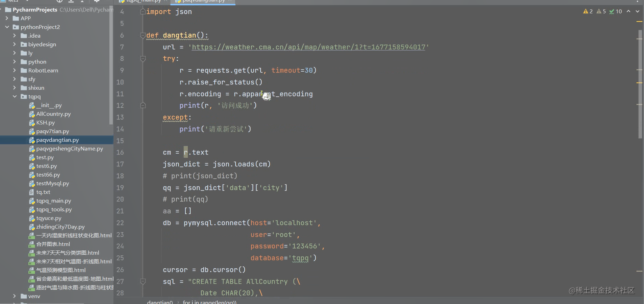644x304 pixels.
Task: Collapse the tqpq folder
Action: tap(15, 97)
